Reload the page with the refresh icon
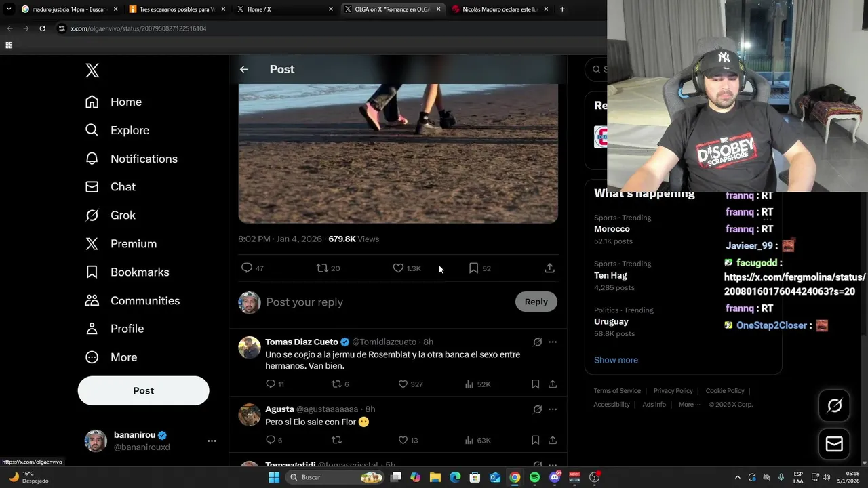The width and height of the screenshot is (868, 488). (x=42, y=28)
